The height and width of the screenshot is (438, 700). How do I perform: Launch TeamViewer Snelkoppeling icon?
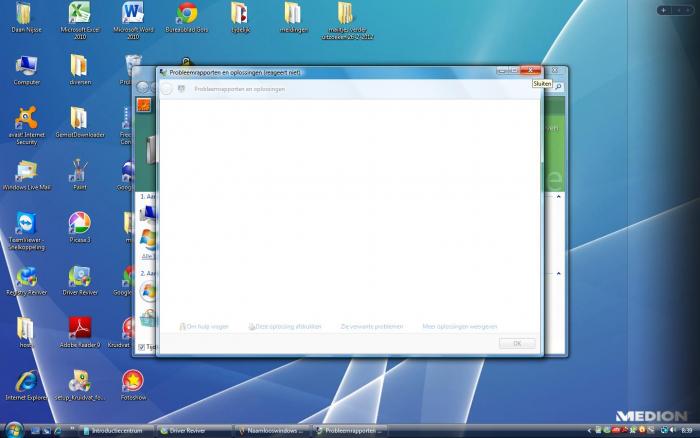point(26,231)
